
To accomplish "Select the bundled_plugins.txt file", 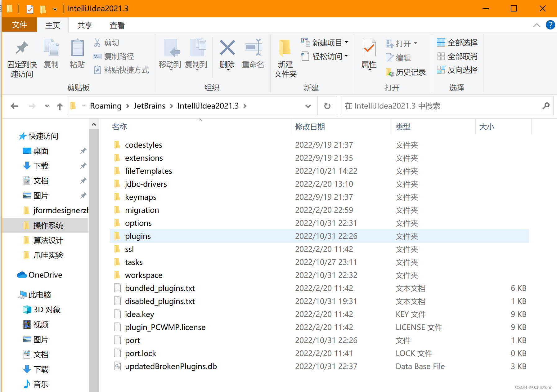I will pos(320,288).
